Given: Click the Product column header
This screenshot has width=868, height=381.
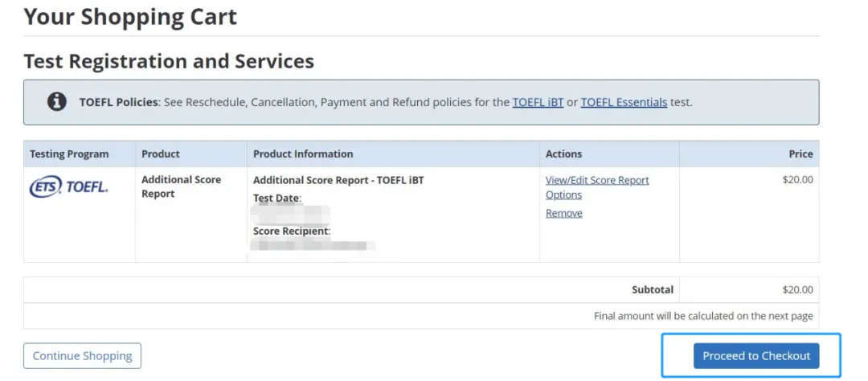Looking at the screenshot, I should click(161, 154).
